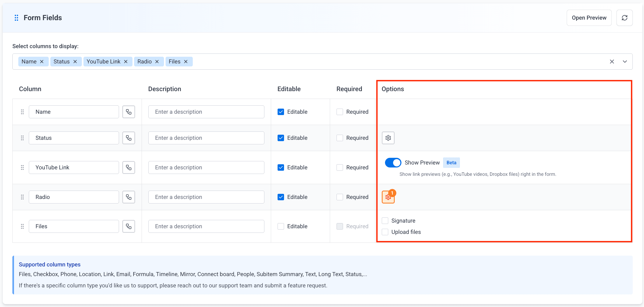
Task: Remove the YouTube Link tag from selector
Action: pyautogui.click(x=126, y=62)
